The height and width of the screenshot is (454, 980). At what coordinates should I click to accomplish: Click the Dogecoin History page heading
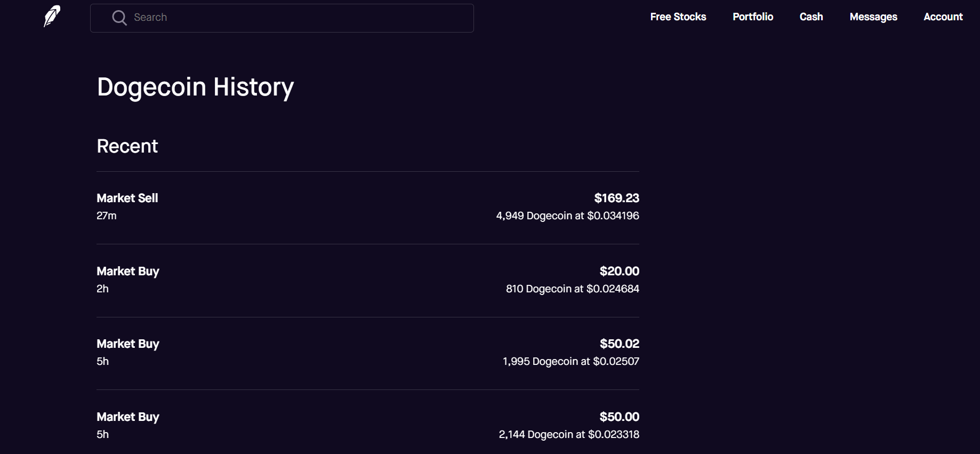coord(195,87)
